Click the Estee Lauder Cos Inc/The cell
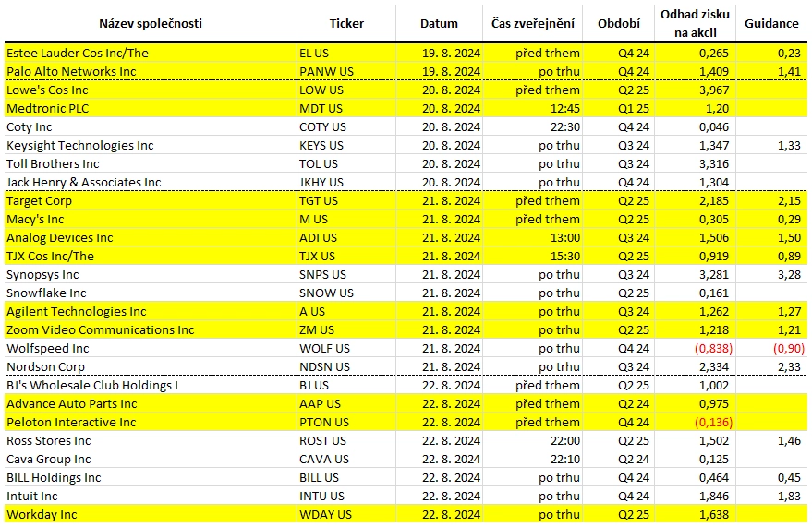Image resolution: width=812 pixels, height=527 pixels. click(151, 54)
